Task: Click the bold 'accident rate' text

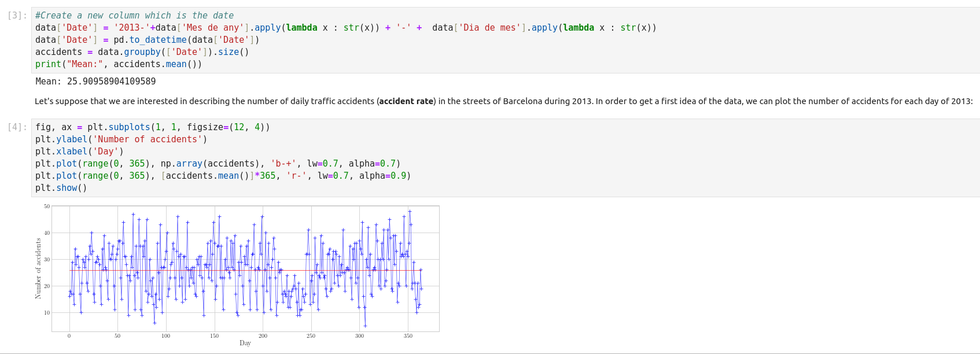Action: (406, 101)
